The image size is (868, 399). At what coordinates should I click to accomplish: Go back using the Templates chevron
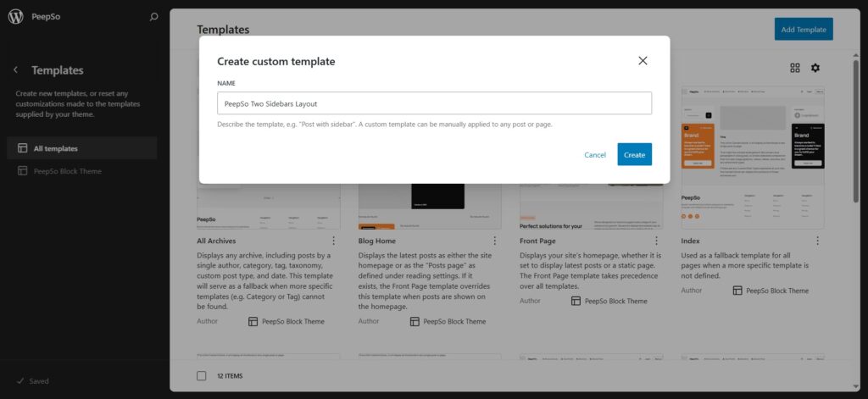[x=15, y=70]
